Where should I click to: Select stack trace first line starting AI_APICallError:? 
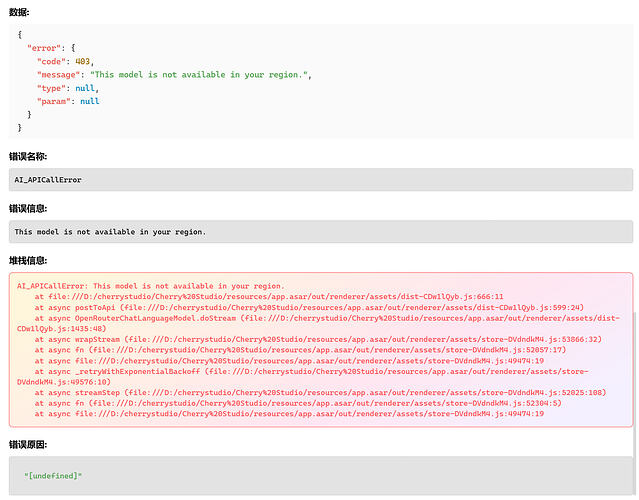click(x=151, y=286)
